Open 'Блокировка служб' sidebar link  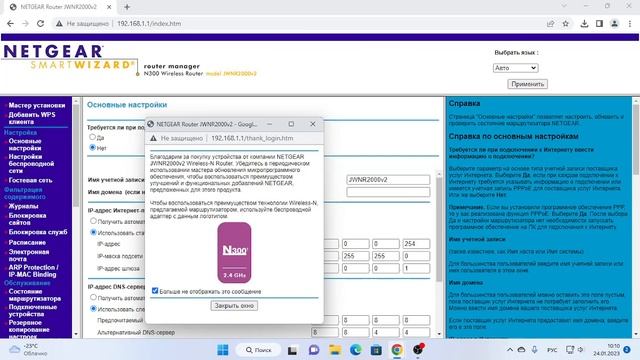click(38, 232)
